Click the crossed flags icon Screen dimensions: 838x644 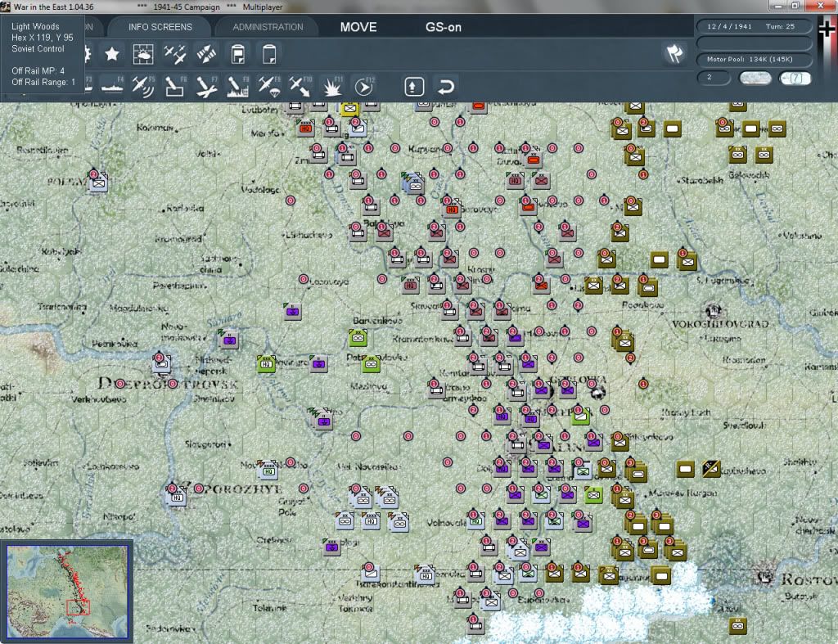click(674, 53)
